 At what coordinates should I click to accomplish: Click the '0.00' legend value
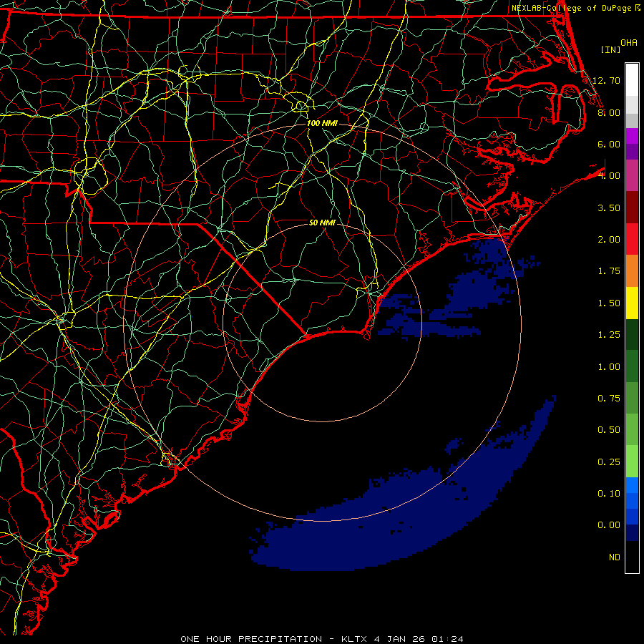[609, 525]
